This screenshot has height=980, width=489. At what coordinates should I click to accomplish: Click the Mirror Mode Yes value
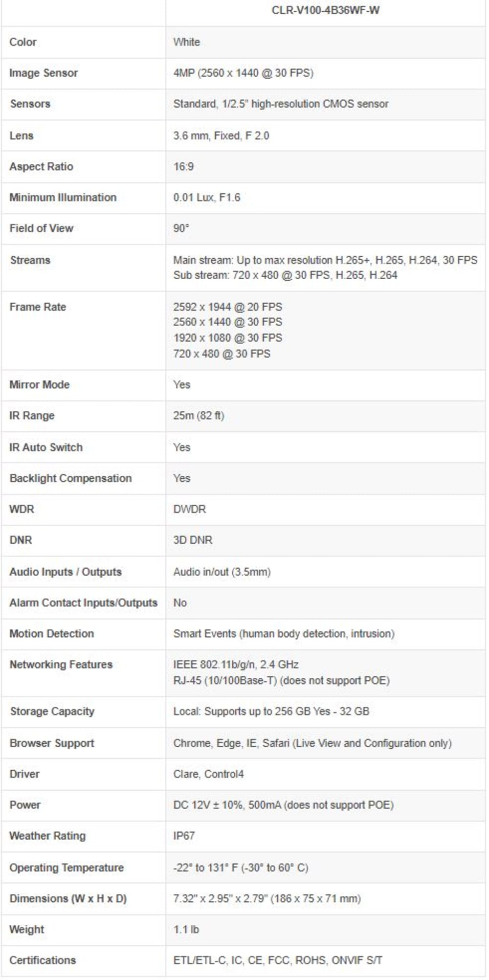pyautogui.click(x=182, y=385)
